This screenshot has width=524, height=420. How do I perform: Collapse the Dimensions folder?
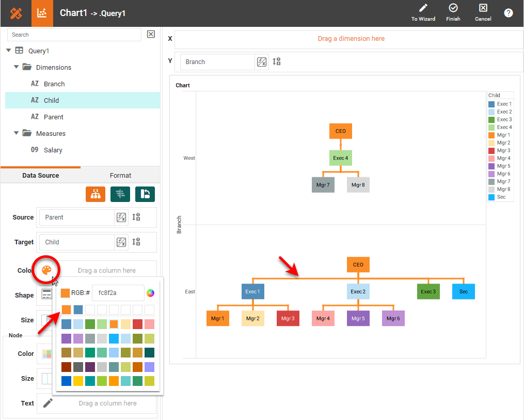(x=17, y=67)
